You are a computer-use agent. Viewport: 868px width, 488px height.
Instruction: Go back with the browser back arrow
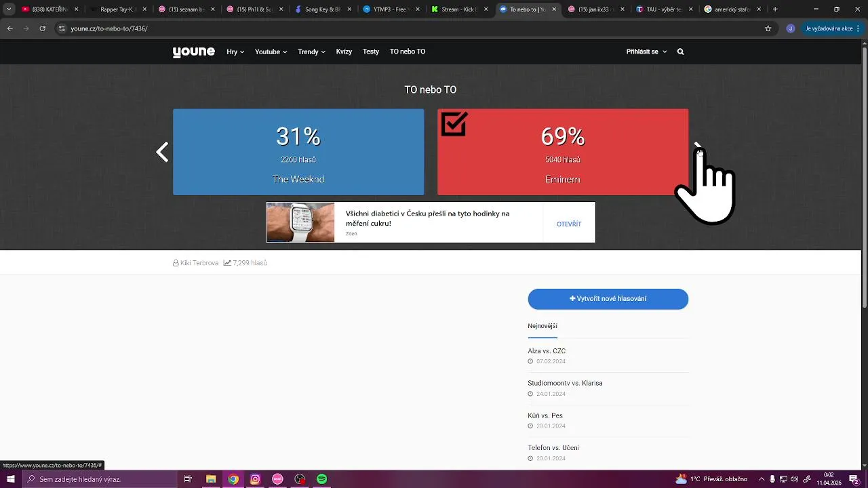point(9,28)
